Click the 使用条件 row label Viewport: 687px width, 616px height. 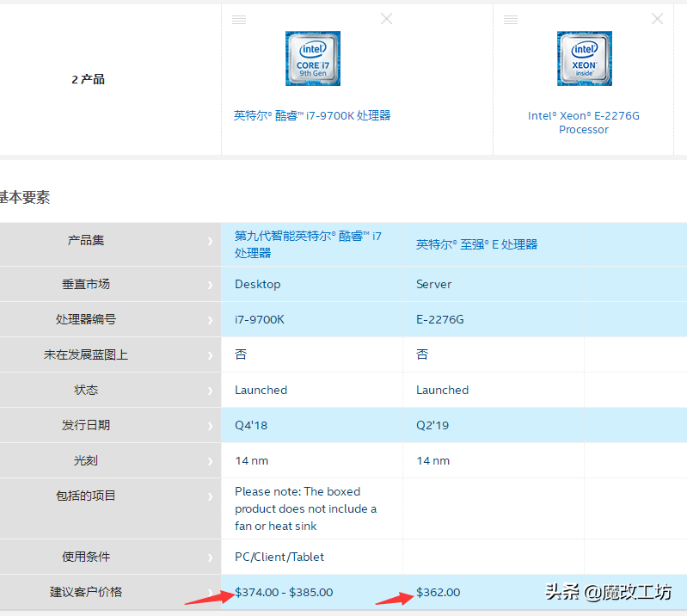(86, 557)
